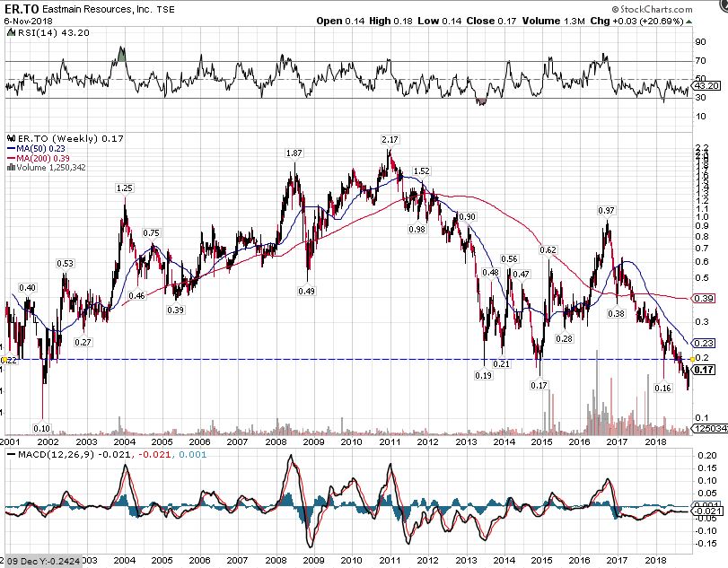
Task: Click the 1.25 peak price label in 2004
Action: coord(125,188)
